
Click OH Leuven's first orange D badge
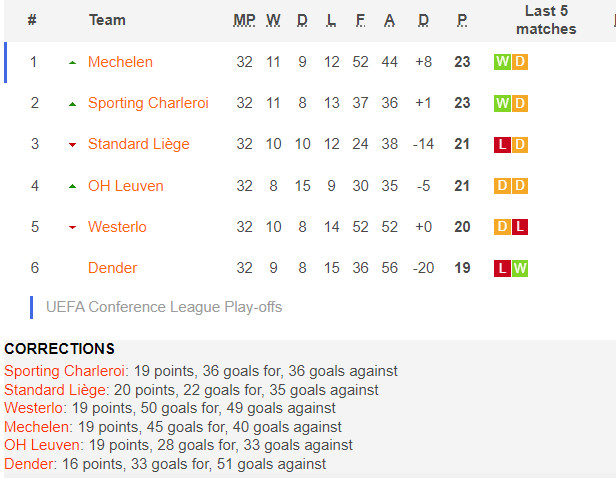pyautogui.click(x=502, y=186)
